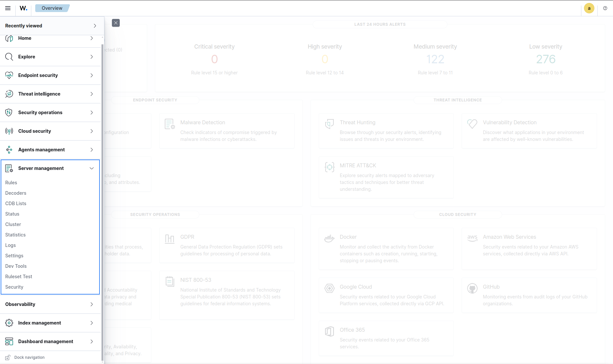Image resolution: width=613 pixels, height=364 pixels.
Task: Click the Dock navigation lock icon
Action: pyautogui.click(x=8, y=357)
